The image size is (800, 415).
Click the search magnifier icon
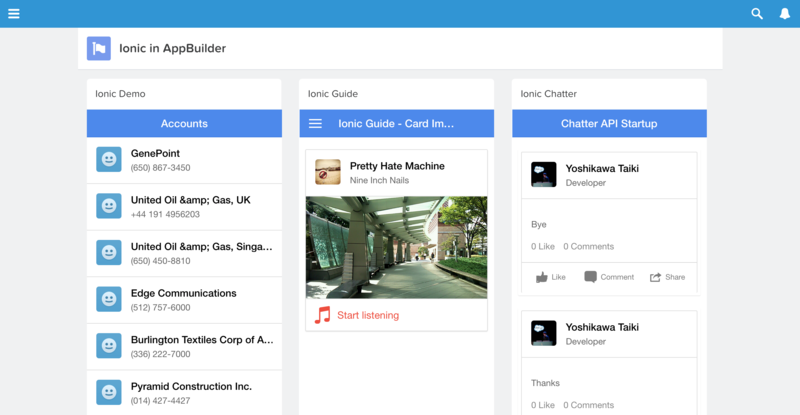pos(757,14)
